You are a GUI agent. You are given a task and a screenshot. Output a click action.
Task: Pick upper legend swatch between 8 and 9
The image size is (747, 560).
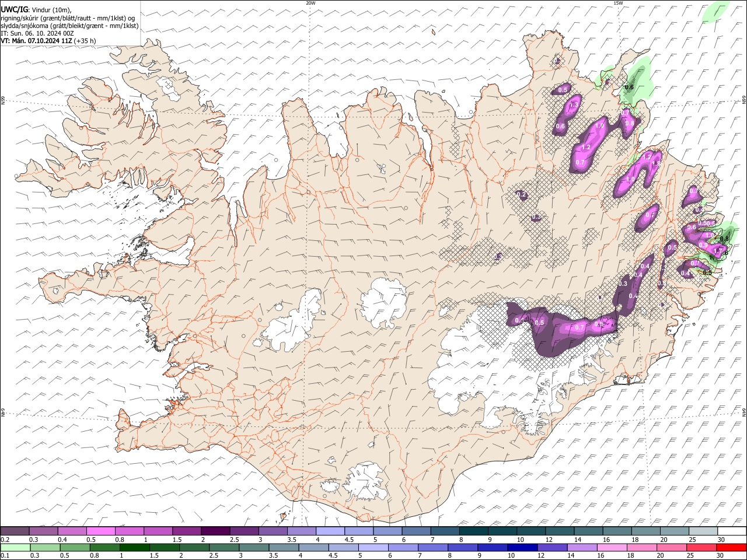(x=473, y=531)
